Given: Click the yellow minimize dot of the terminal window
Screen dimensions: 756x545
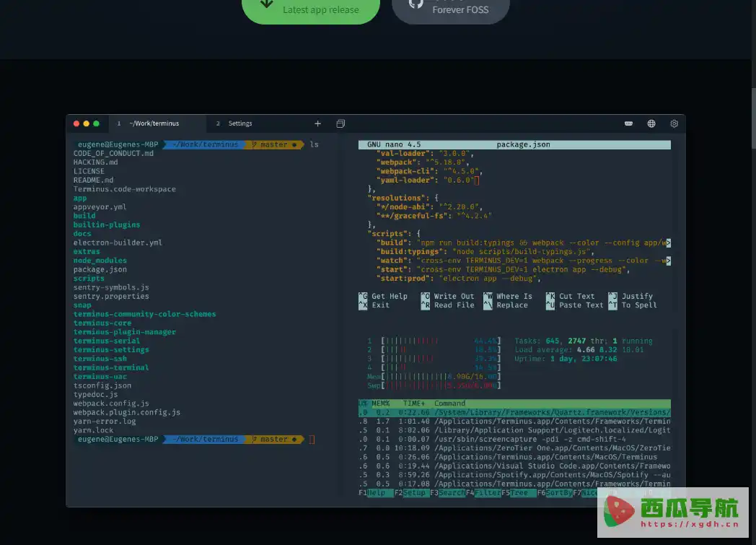Looking at the screenshot, I should click(87, 123).
